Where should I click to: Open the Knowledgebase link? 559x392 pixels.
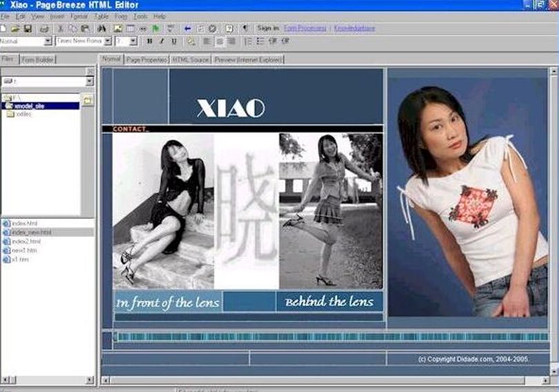pyautogui.click(x=354, y=28)
